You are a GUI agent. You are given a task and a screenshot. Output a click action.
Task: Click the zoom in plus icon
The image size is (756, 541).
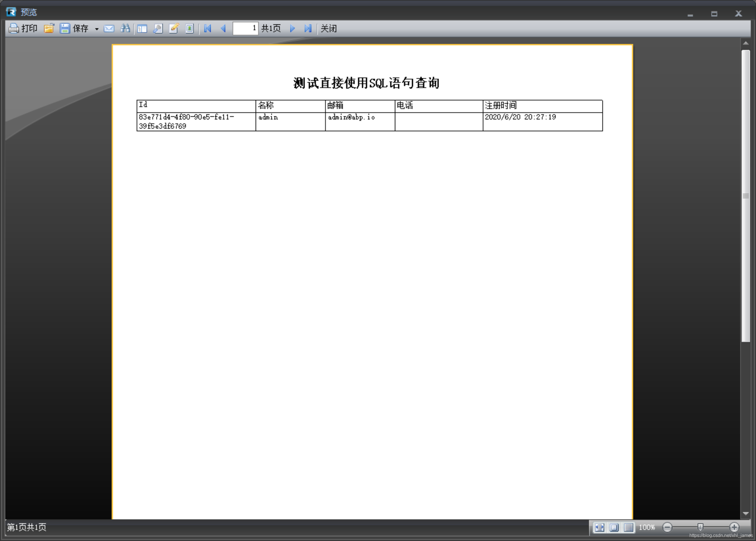point(734,527)
